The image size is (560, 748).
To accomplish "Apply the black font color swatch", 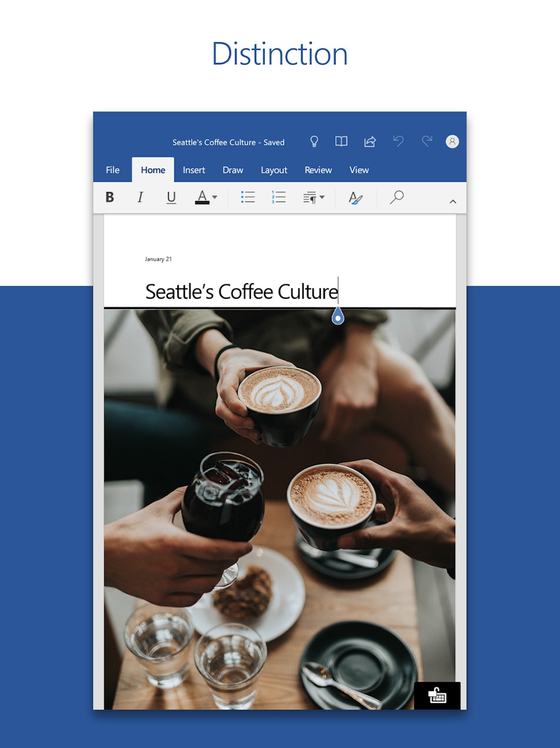I will (202, 197).
